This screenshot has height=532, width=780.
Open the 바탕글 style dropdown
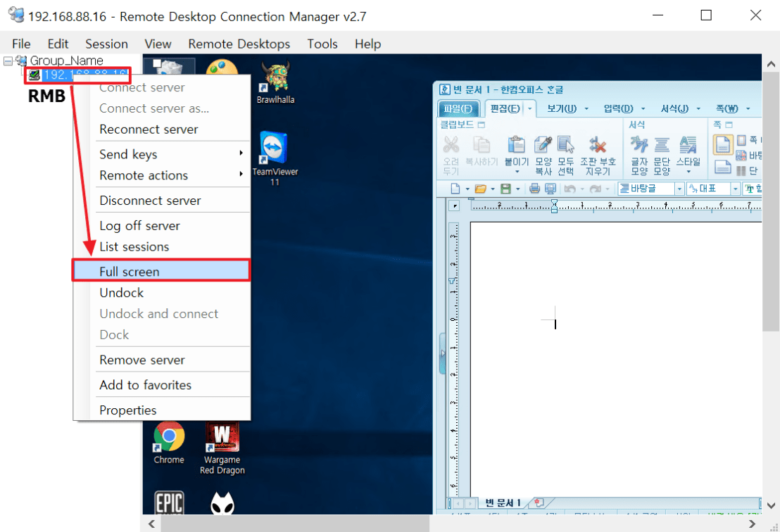pos(679,189)
